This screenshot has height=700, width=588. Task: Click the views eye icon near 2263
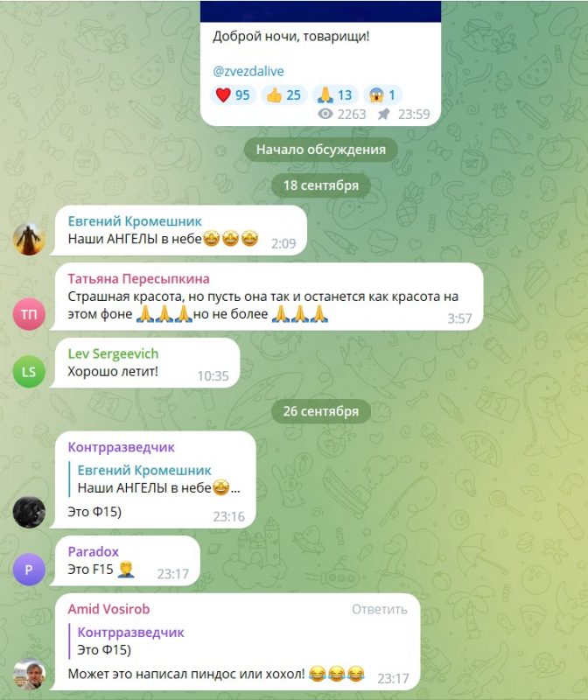tap(325, 115)
